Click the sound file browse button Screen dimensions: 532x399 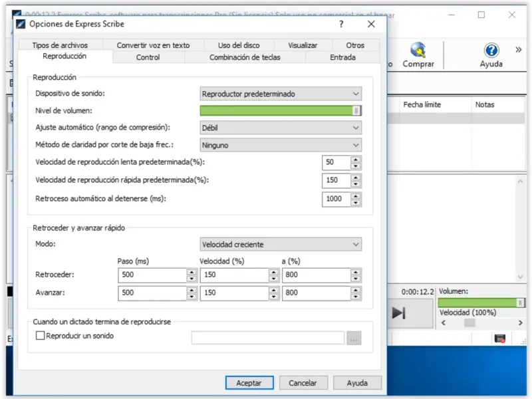(x=354, y=338)
